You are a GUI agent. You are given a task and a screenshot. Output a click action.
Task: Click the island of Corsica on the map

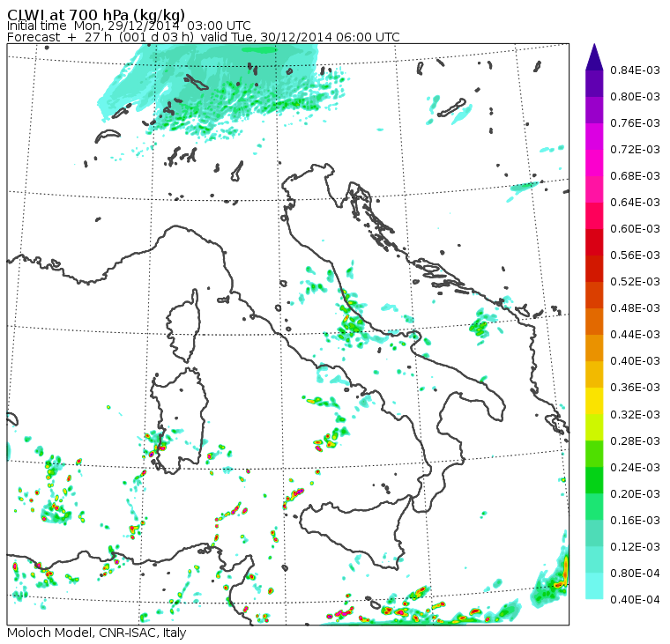point(184,327)
